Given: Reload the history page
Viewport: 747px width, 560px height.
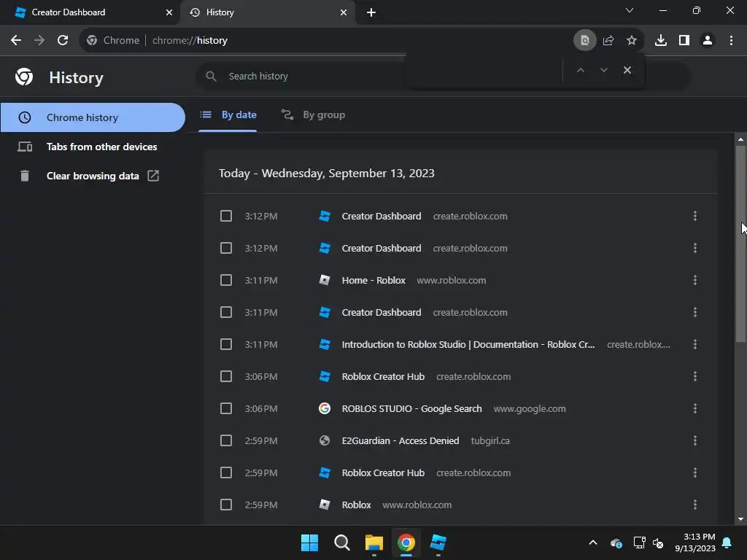Looking at the screenshot, I should [63, 41].
